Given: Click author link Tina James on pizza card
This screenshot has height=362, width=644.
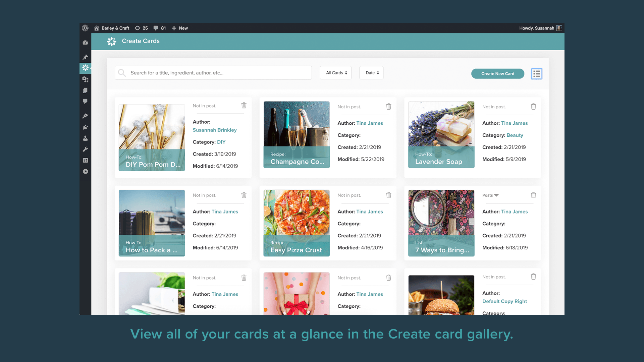Looking at the screenshot, I should coord(369,212).
